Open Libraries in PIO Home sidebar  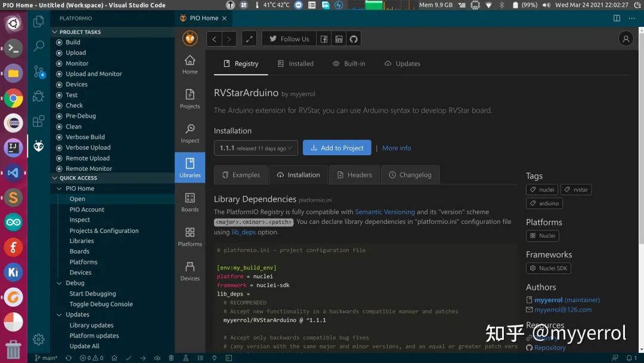click(x=190, y=167)
